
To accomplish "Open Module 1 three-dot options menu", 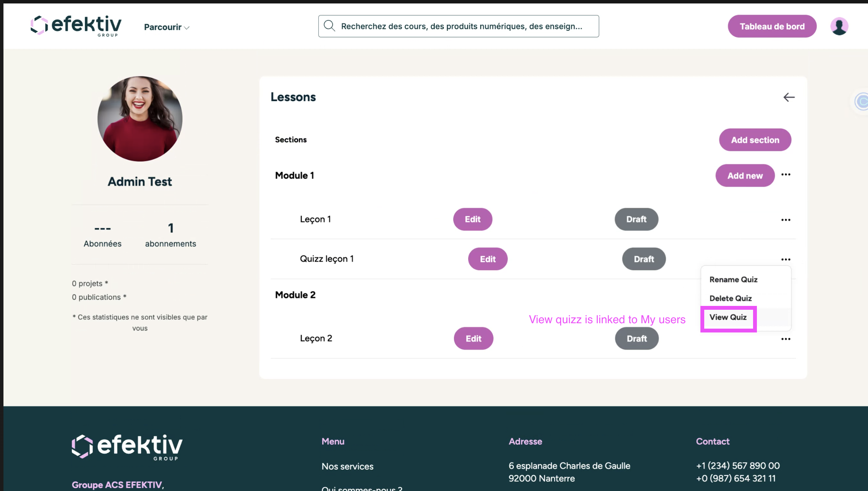I will pos(786,175).
